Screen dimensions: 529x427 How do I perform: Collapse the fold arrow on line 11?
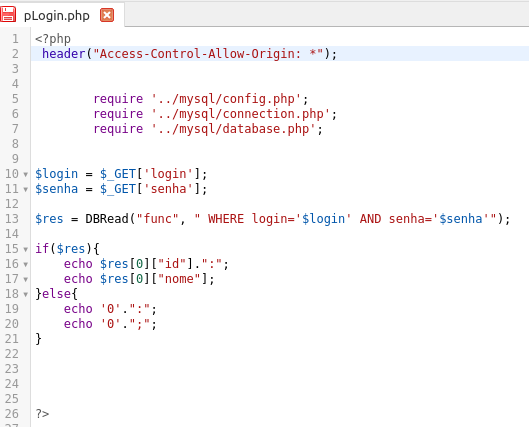coord(26,190)
